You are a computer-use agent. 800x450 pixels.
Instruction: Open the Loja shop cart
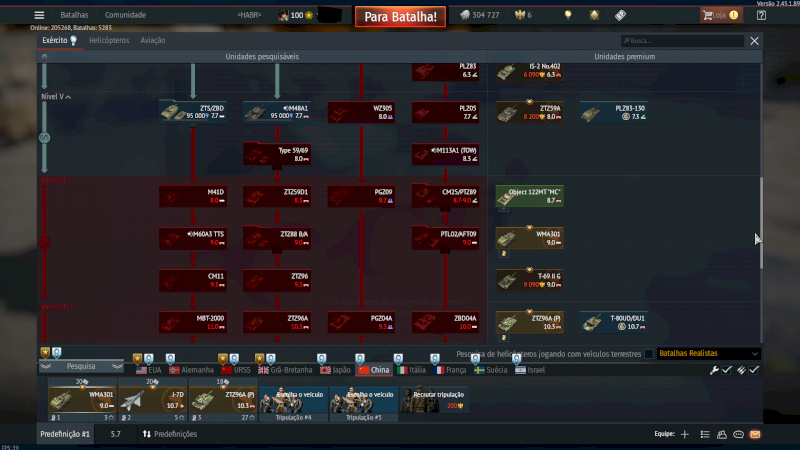[720, 15]
